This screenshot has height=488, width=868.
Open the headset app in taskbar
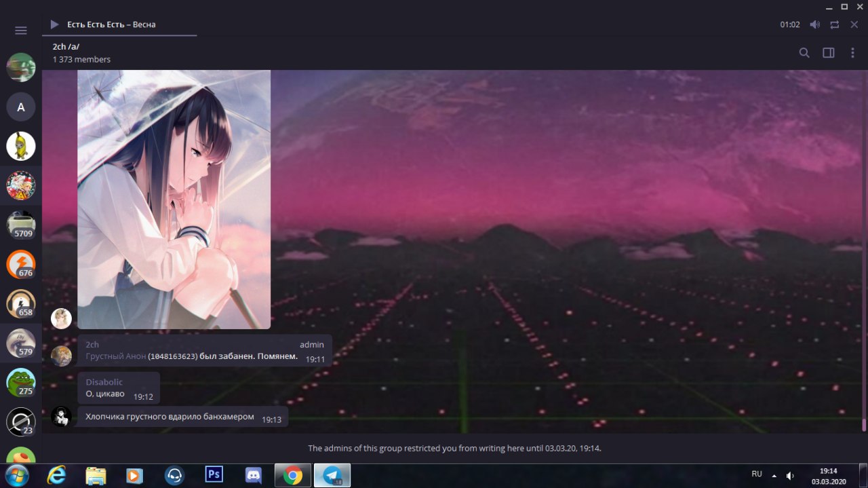point(174,475)
